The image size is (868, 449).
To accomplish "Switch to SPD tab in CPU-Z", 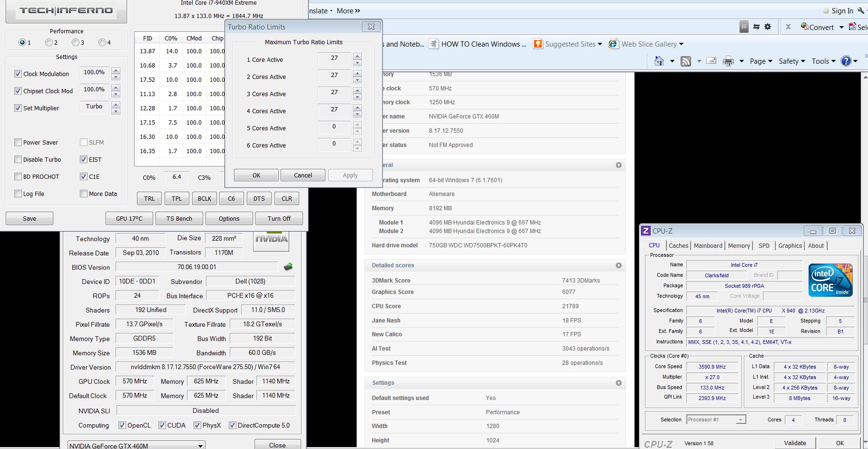I will [x=764, y=245].
